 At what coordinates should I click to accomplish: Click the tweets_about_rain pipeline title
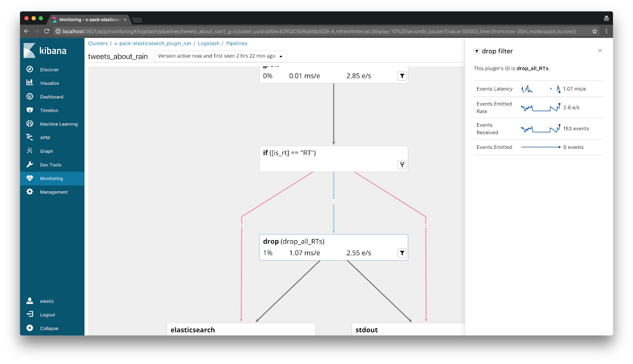(118, 56)
